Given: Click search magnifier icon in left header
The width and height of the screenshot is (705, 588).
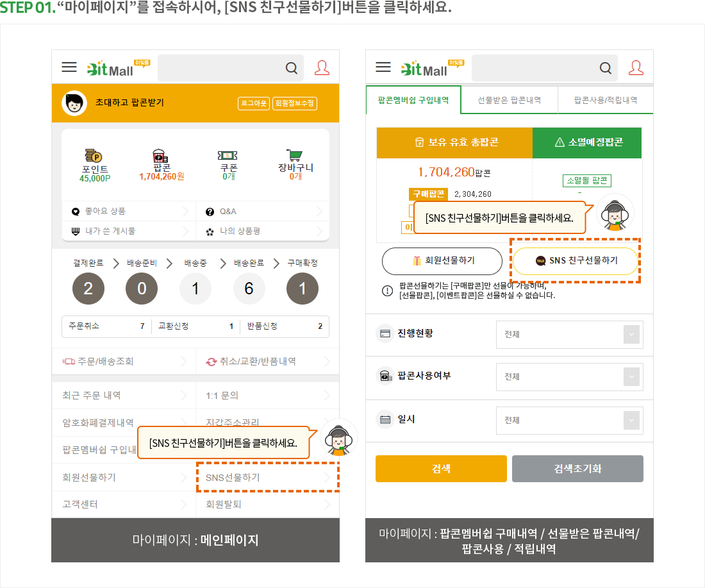Looking at the screenshot, I should 291,68.
